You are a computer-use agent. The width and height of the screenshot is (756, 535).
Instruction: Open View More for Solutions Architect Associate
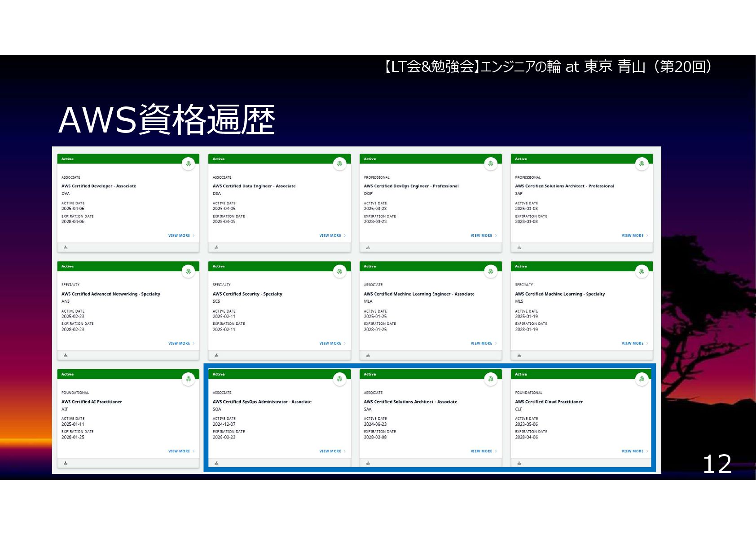(483, 451)
